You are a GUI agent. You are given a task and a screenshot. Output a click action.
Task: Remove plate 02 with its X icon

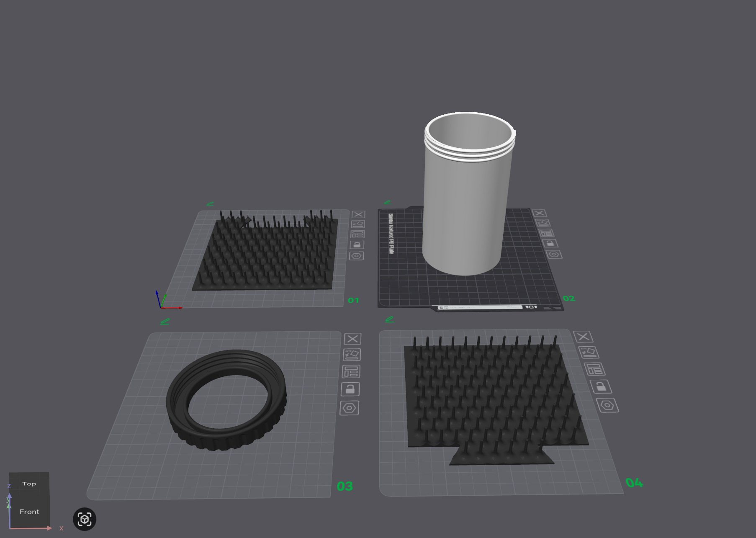click(540, 213)
